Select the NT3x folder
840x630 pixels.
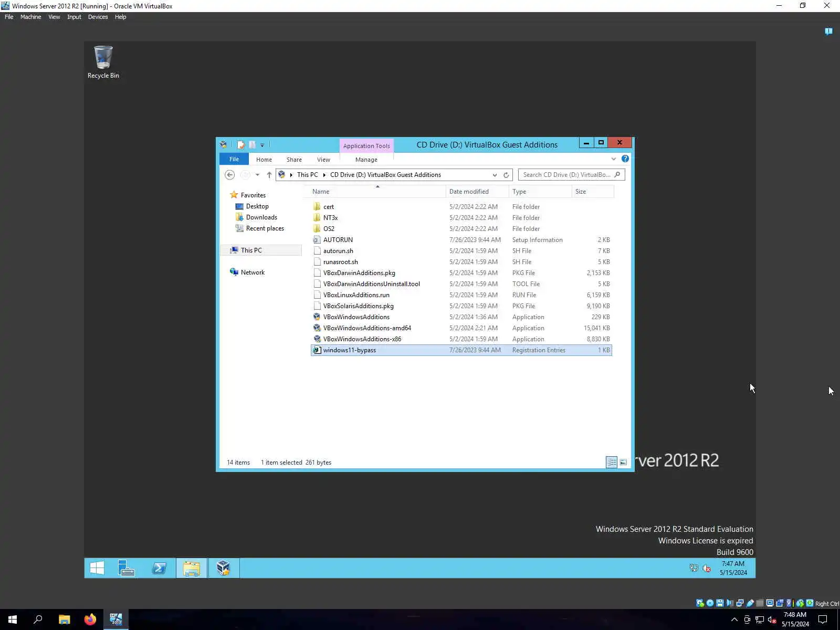(x=461, y=218)
